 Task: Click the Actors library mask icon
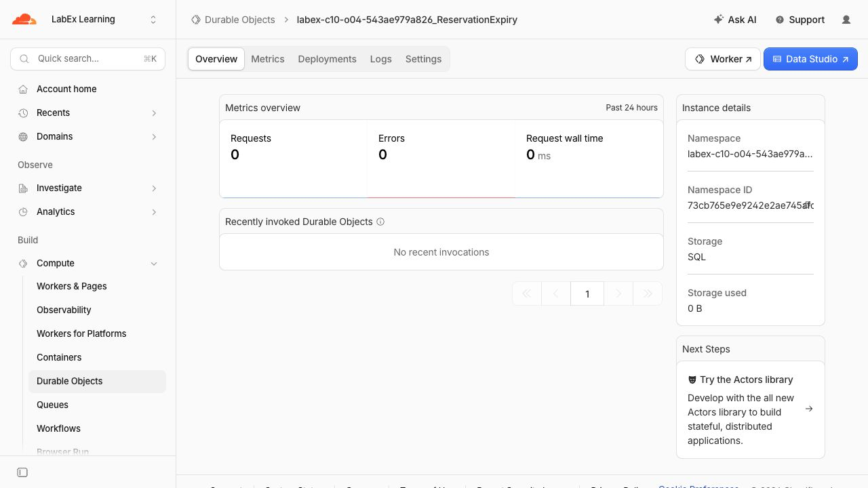point(692,380)
